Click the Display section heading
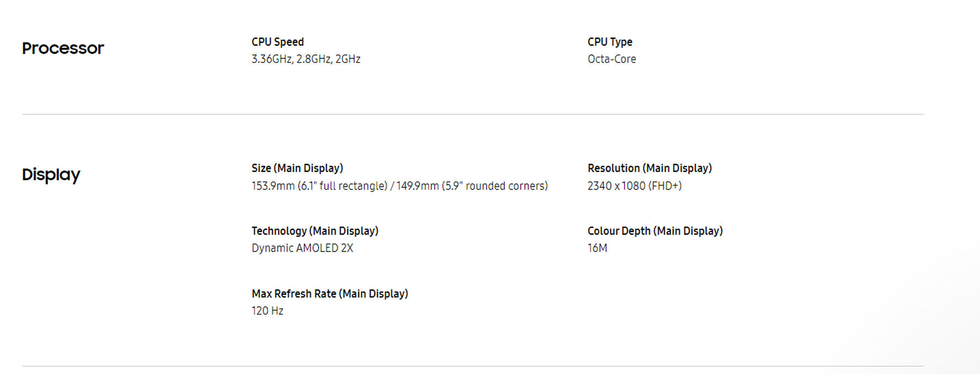980x374 pixels. pos(51,175)
